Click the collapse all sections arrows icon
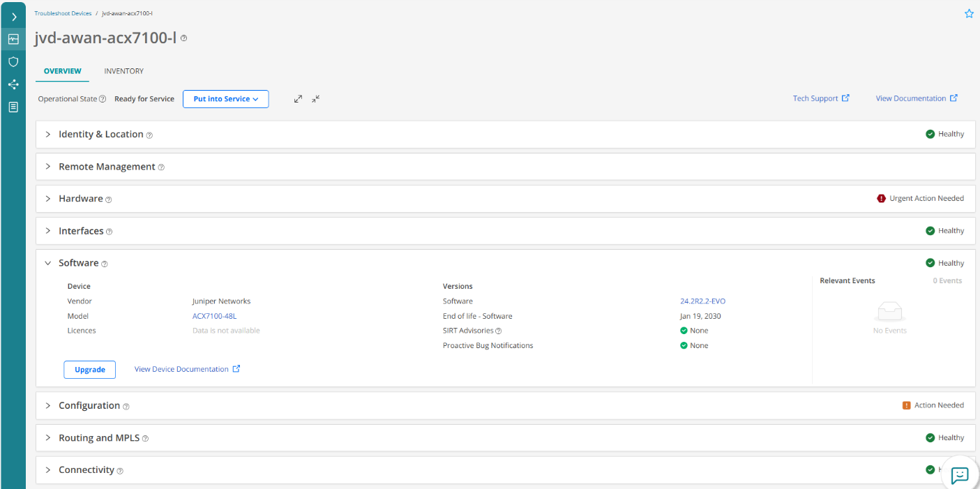980x489 pixels. [316, 99]
